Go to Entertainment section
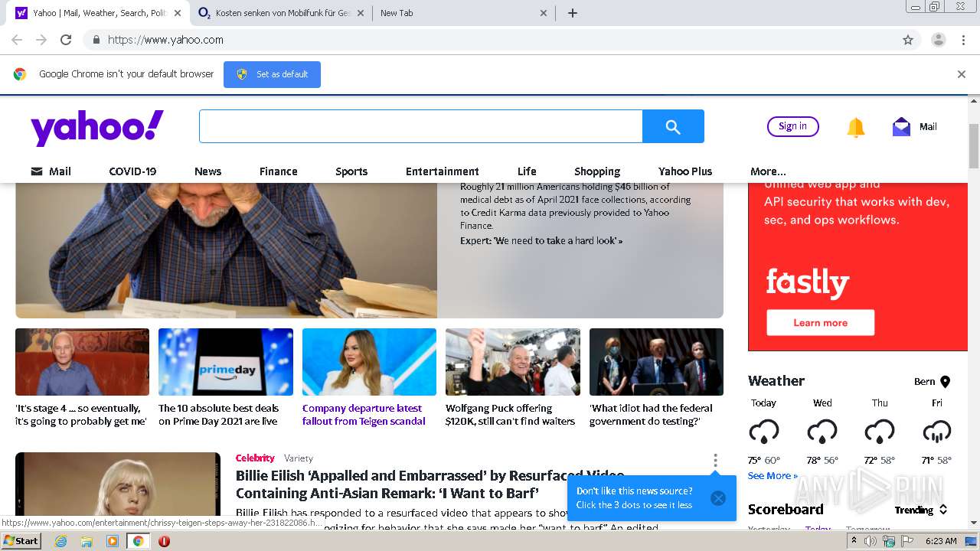The height and width of the screenshot is (551, 980). [x=443, y=171]
